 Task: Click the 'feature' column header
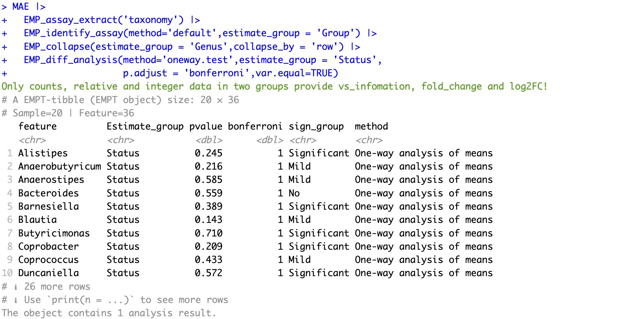(37, 126)
